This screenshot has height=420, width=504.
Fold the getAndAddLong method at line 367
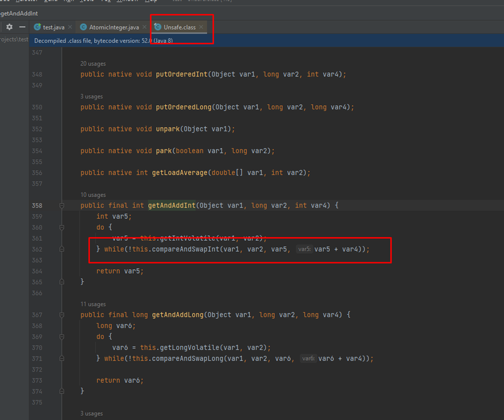coord(62,315)
